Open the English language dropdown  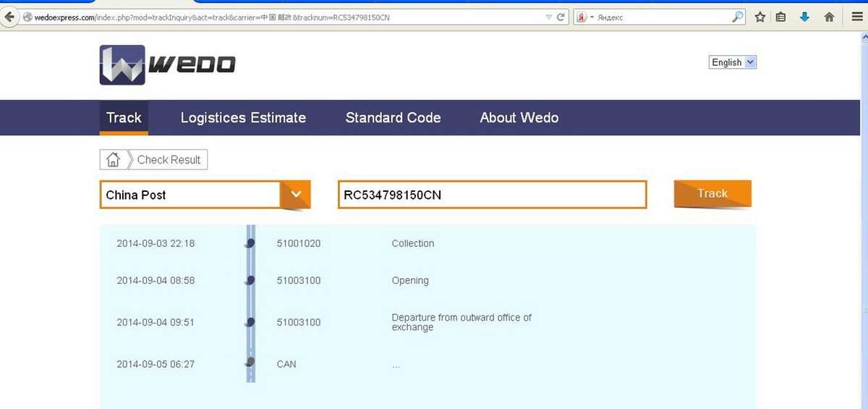(733, 62)
